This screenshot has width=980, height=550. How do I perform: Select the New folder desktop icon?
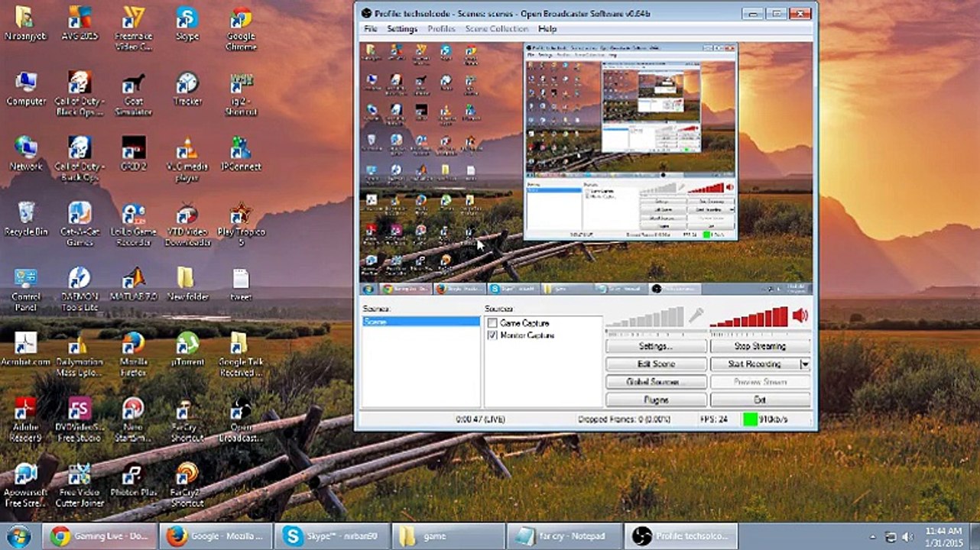pos(187,284)
